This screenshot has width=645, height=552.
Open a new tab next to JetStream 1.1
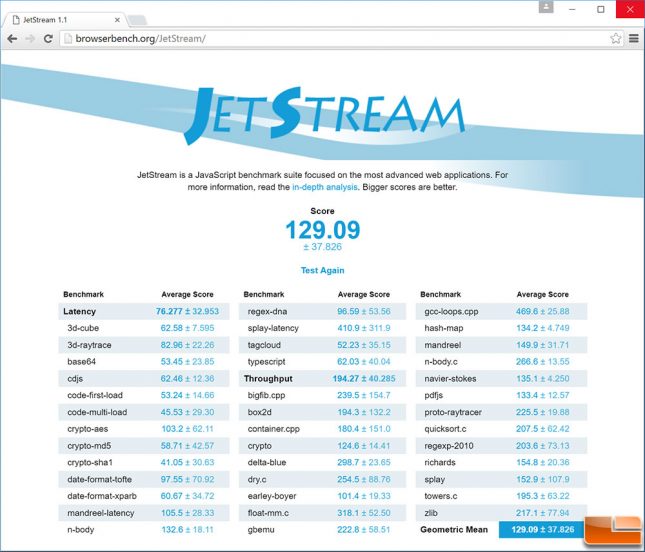coord(137,20)
